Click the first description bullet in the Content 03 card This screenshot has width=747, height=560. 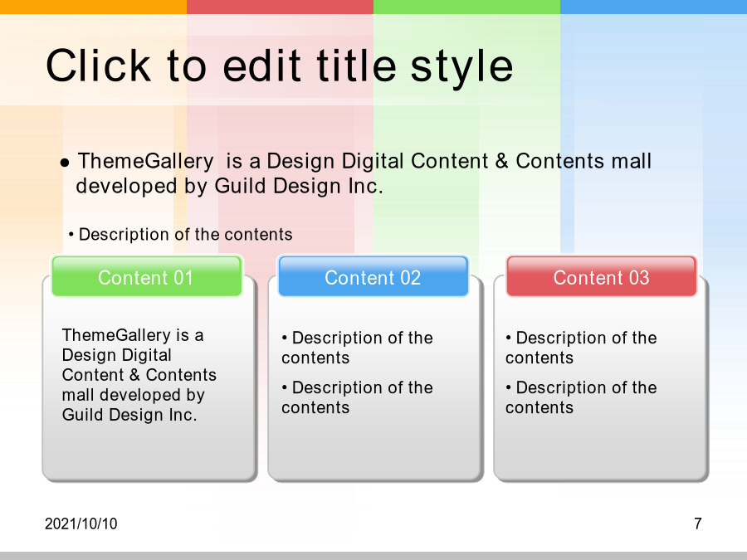coord(581,348)
